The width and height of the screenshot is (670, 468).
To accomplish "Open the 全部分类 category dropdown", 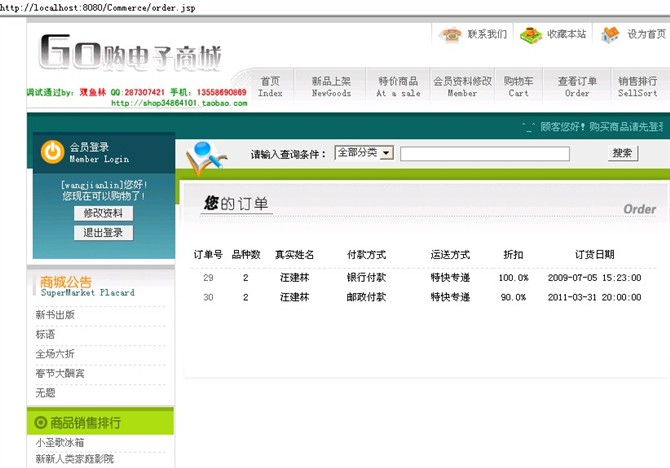I will [364, 153].
